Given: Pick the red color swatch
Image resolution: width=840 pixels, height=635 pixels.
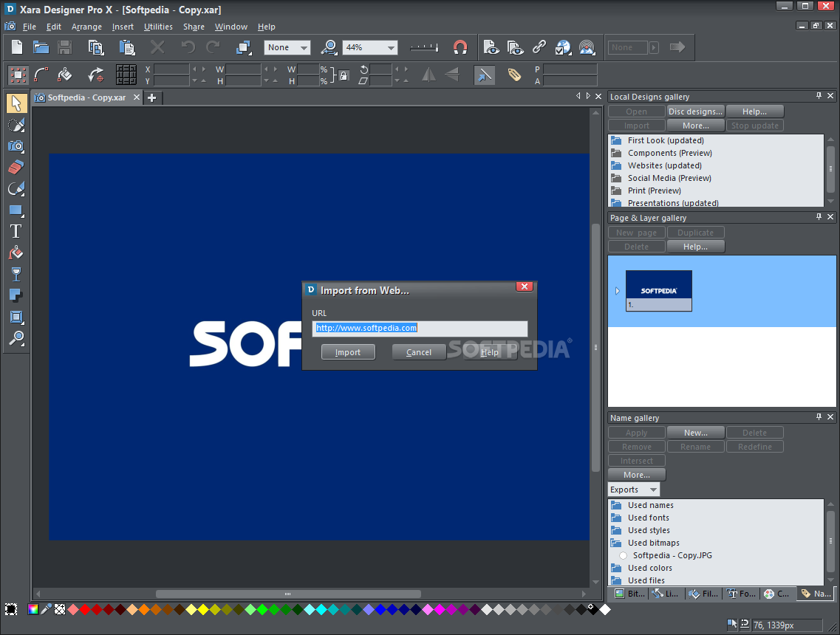Looking at the screenshot, I should [x=85, y=608].
